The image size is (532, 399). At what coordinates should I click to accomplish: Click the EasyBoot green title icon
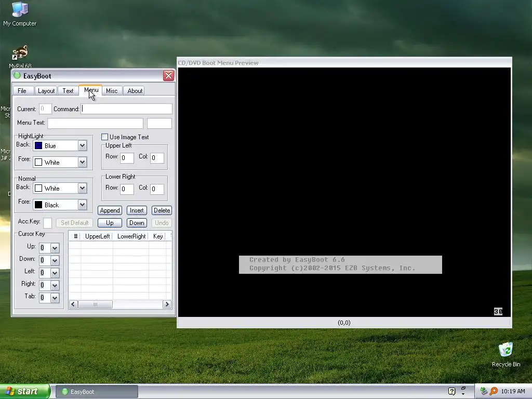(x=17, y=75)
